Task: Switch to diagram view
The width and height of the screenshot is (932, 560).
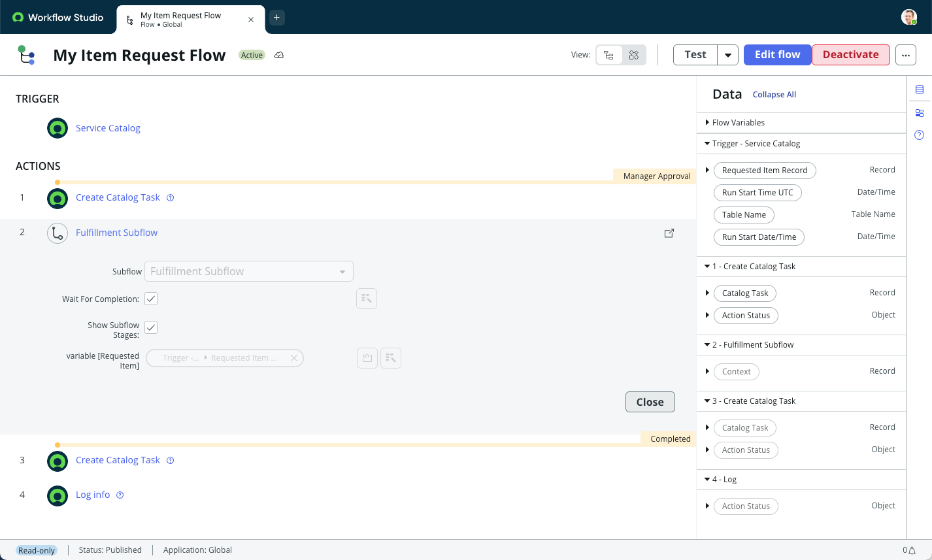Action: (633, 55)
